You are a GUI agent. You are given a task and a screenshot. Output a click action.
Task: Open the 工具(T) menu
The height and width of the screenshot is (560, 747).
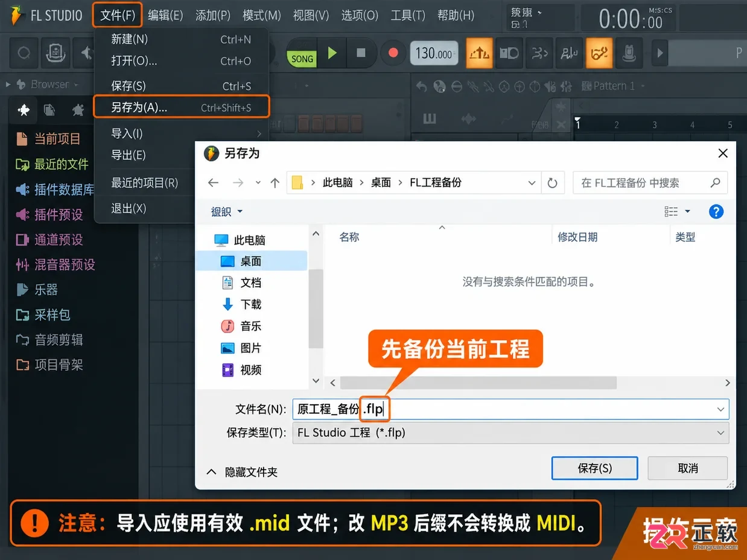coord(408,16)
